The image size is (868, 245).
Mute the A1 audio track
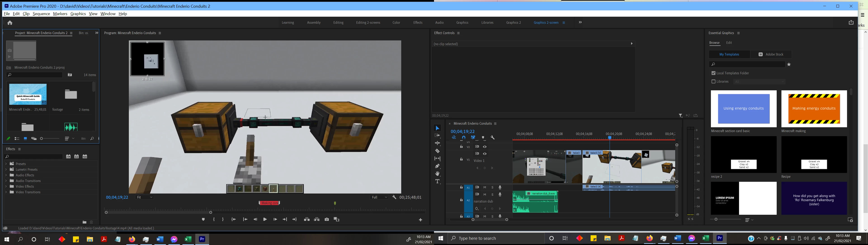coord(485,187)
